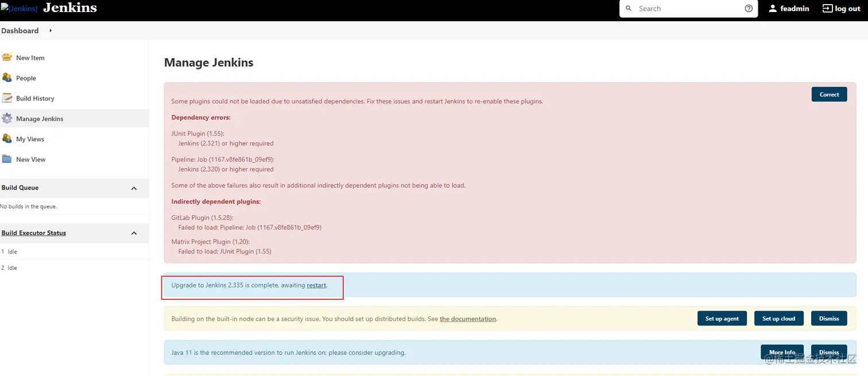Select 'Jenkins (2.320) or higher required' text
Viewport: 868px width, 376px height.
pyautogui.click(x=226, y=169)
